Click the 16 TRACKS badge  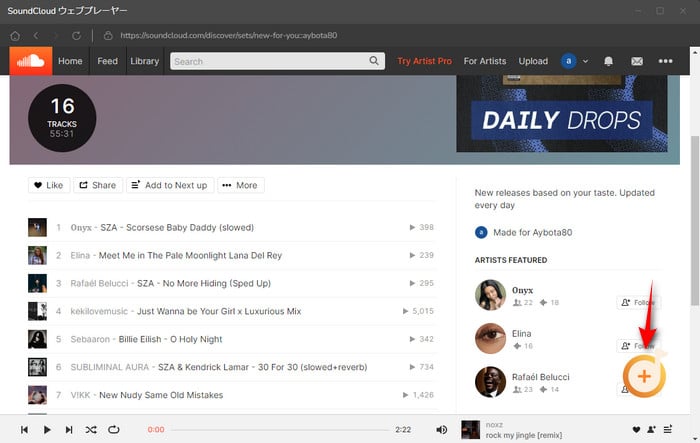62,118
